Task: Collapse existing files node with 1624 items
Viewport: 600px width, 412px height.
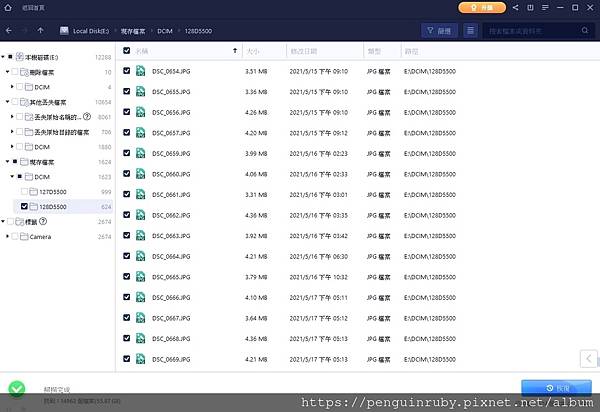Action: click(x=7, y=161)
